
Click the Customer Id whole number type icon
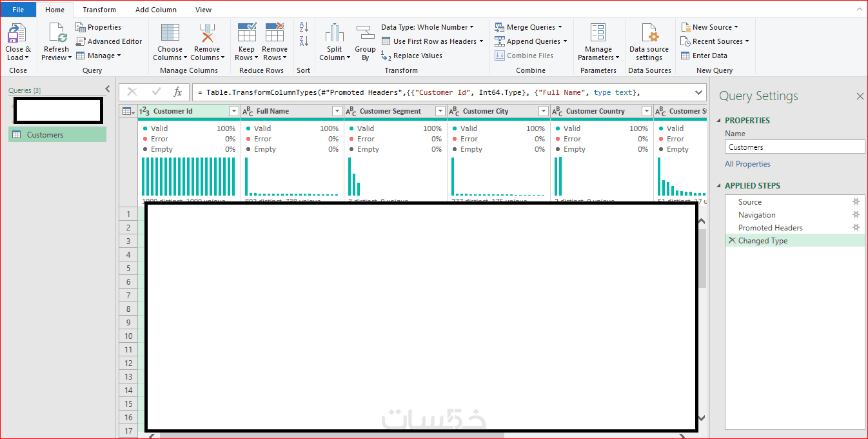(144, 111)
